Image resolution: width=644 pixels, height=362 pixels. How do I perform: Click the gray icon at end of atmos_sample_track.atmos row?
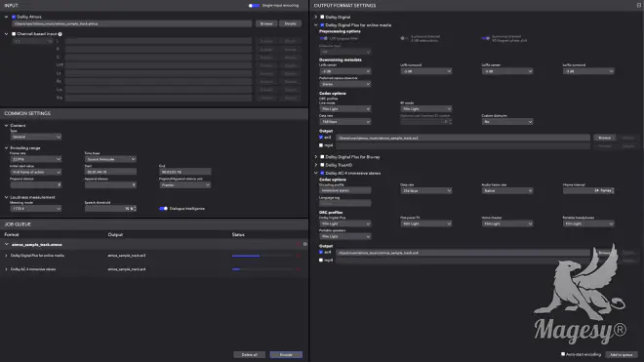click(305, 245)
